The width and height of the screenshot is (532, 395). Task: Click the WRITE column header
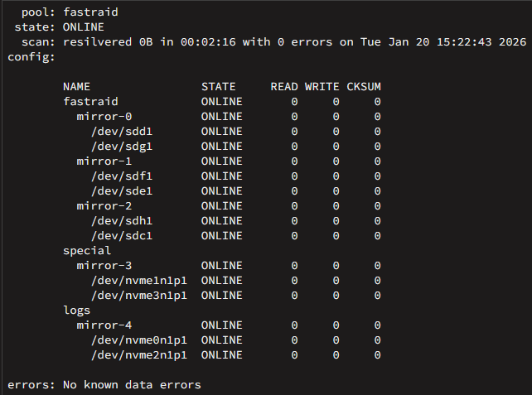(322, 87)
